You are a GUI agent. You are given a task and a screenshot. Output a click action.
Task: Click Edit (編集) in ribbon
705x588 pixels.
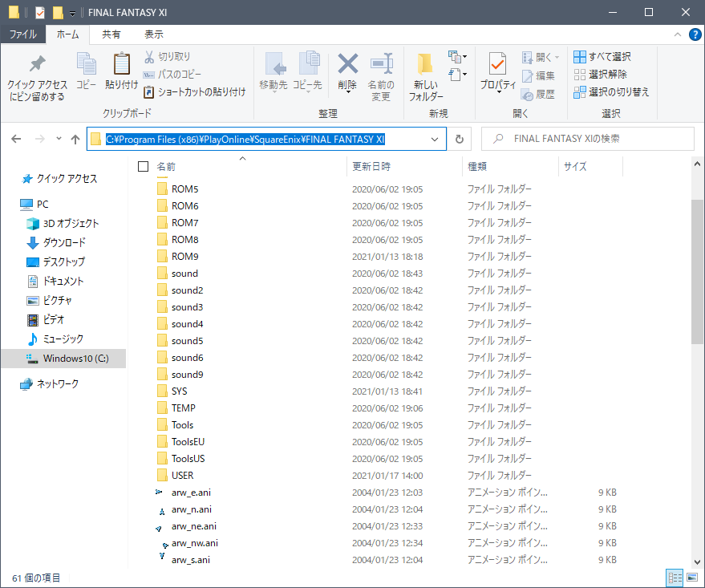click(x=538, y=76)
